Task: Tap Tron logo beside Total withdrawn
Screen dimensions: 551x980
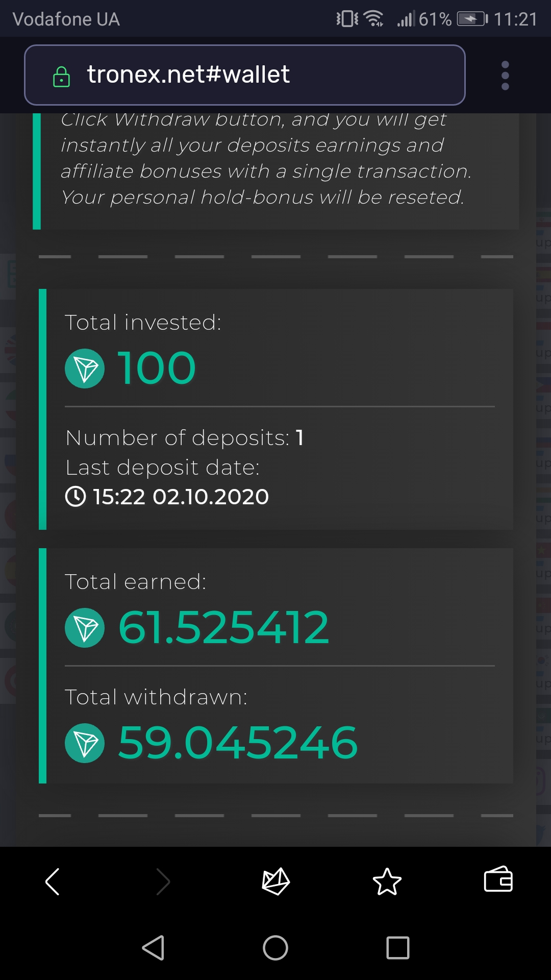Action: point(85,743)
